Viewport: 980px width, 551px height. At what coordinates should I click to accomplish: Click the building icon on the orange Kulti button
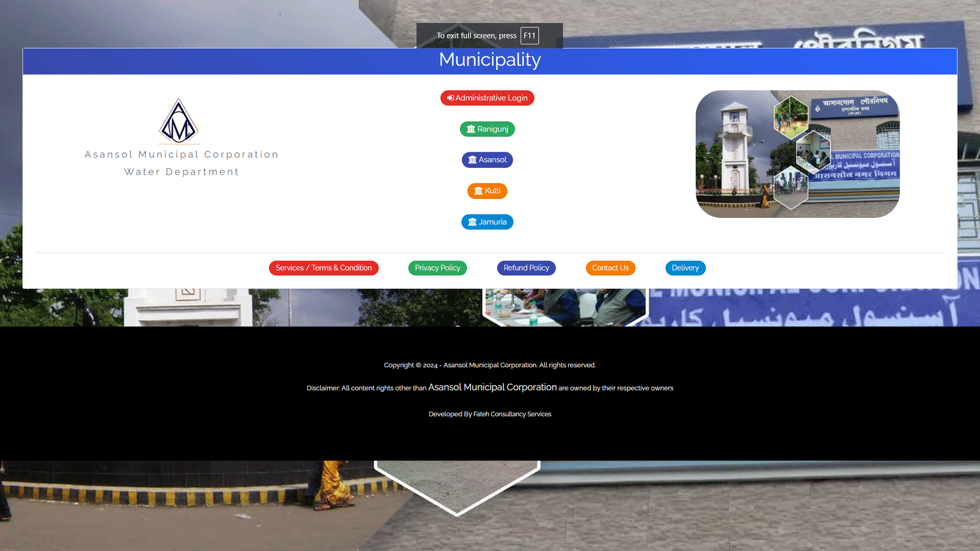[478, 191]
